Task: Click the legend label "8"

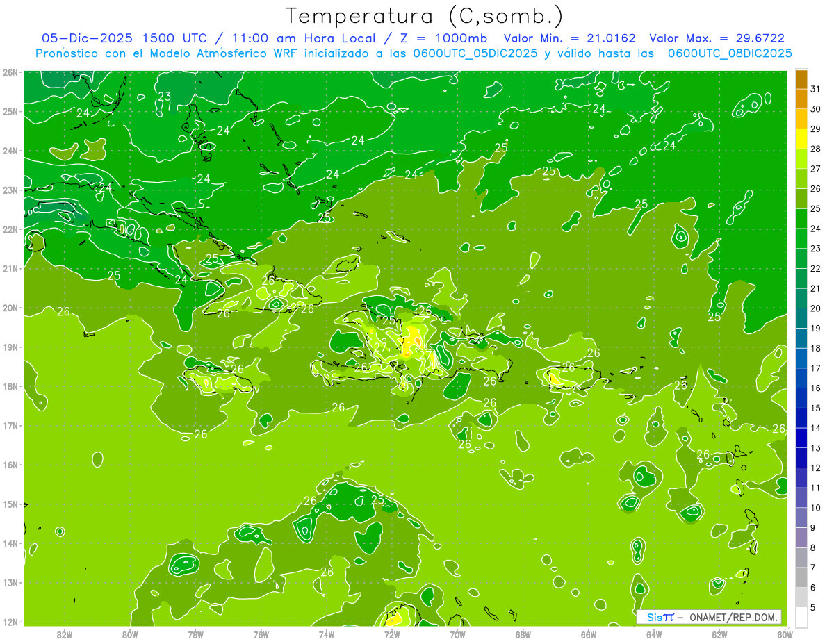Action: pyautogui.click(x=812, y=547)
